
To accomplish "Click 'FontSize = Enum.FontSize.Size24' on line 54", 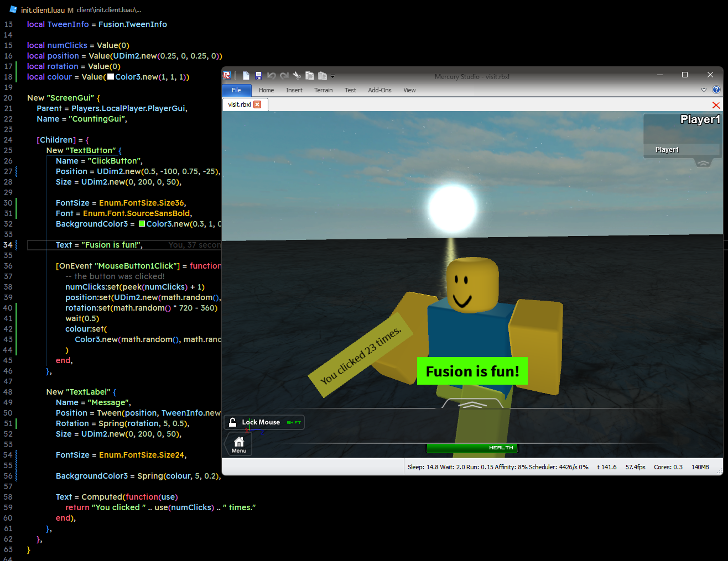I will (x=121, y=455).
